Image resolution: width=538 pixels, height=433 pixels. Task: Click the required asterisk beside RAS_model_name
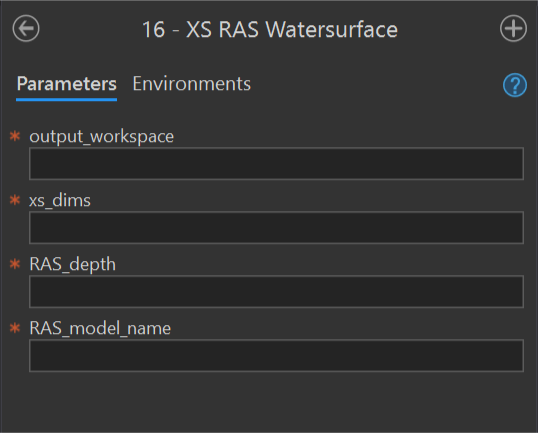[x=15, y=328]
